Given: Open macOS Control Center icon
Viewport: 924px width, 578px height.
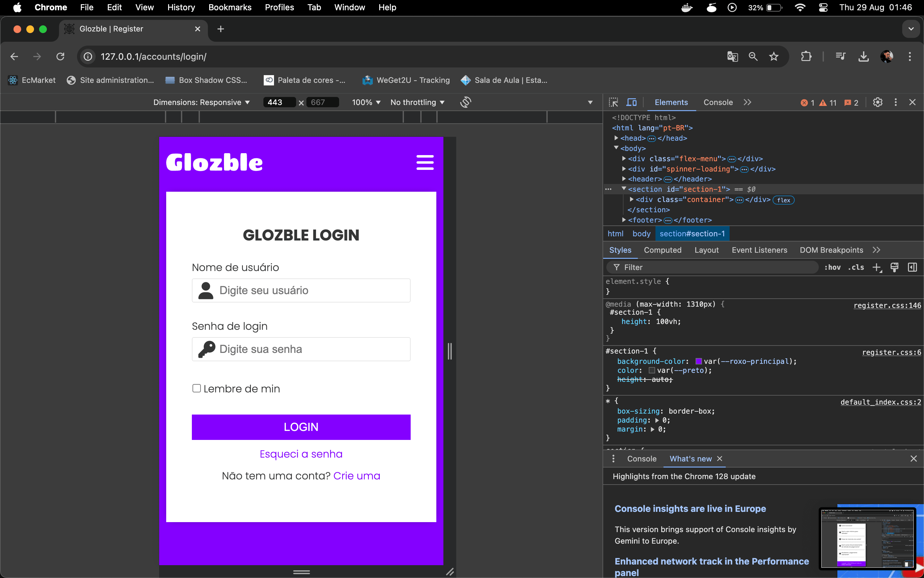Looking at the screenshot, I should (823, 7).
